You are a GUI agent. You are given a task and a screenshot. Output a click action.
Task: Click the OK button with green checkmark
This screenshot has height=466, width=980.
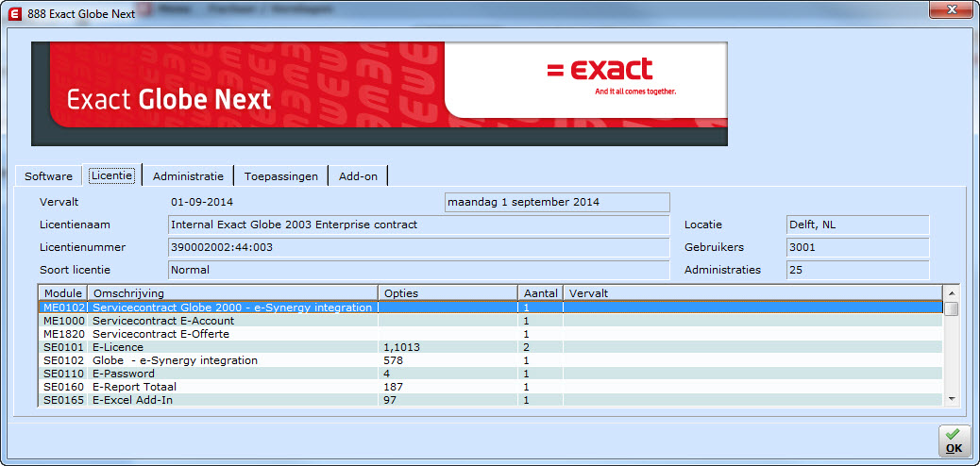coord(954,441)
